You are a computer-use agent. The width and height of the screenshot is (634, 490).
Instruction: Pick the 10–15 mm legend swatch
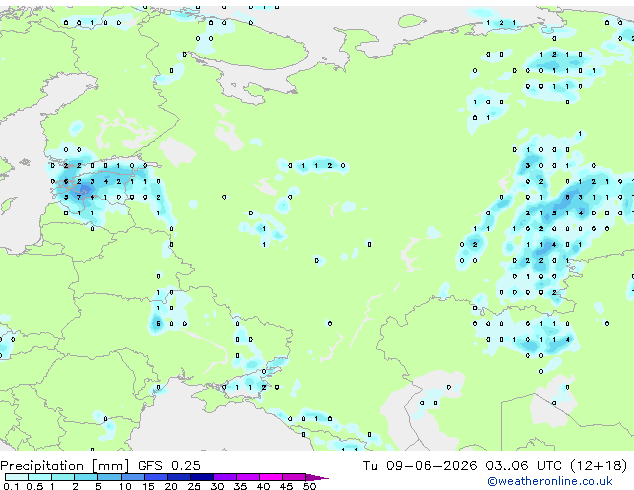coord(133,477)
